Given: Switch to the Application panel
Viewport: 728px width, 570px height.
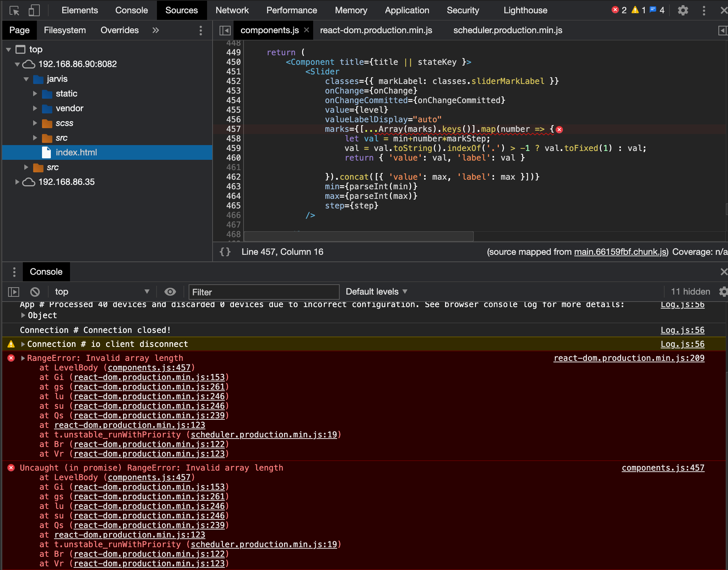Looking at the screenshot, I should pyautogui.click(x=407, y=10).
